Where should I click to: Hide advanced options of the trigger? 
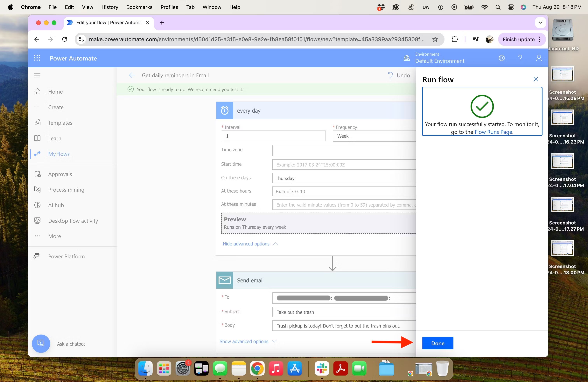(250, 244)
